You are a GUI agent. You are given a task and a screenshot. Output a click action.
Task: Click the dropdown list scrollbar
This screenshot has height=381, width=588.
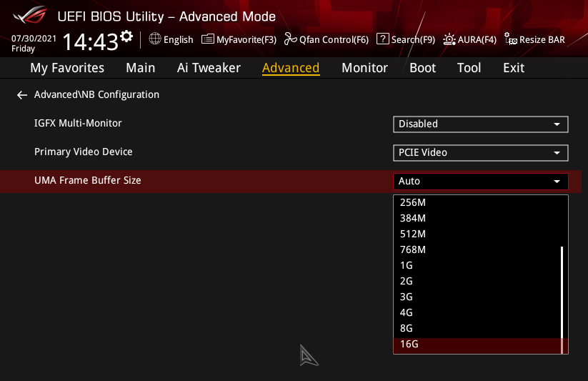(562, 293)
